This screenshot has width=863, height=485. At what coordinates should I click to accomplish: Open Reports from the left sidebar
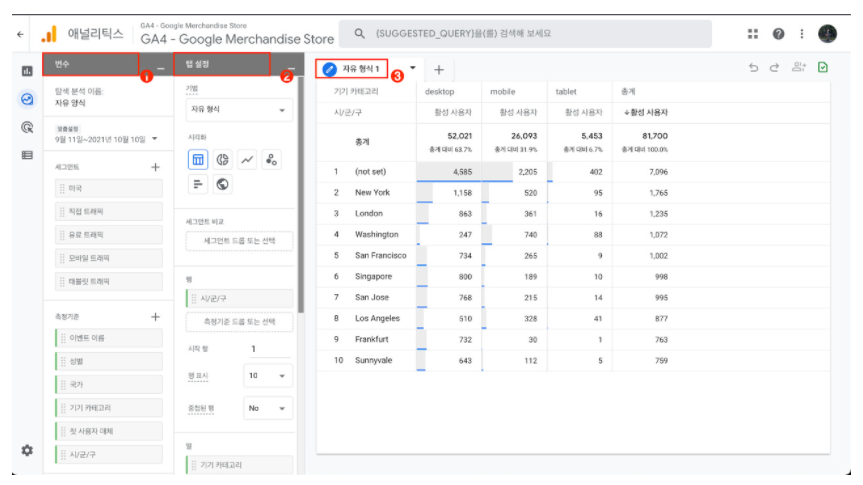27,71
